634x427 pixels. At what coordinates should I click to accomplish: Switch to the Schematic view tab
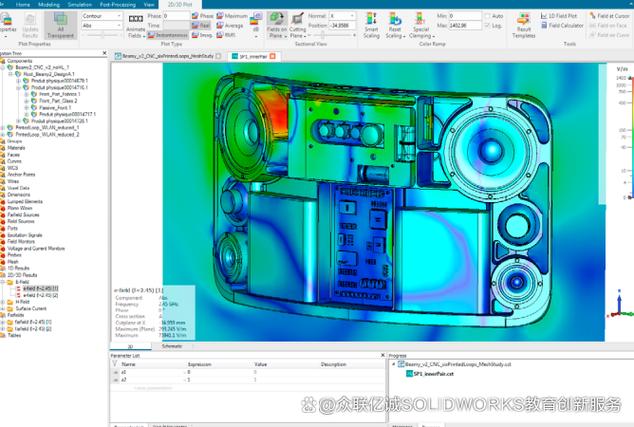pyautogui.click(x=172, y=346)
